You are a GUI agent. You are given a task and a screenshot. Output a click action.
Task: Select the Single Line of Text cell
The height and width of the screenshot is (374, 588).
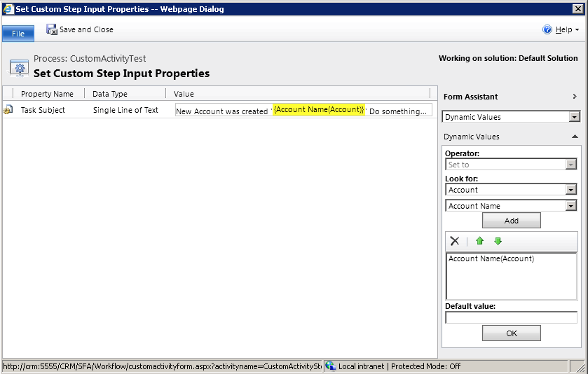125,110
